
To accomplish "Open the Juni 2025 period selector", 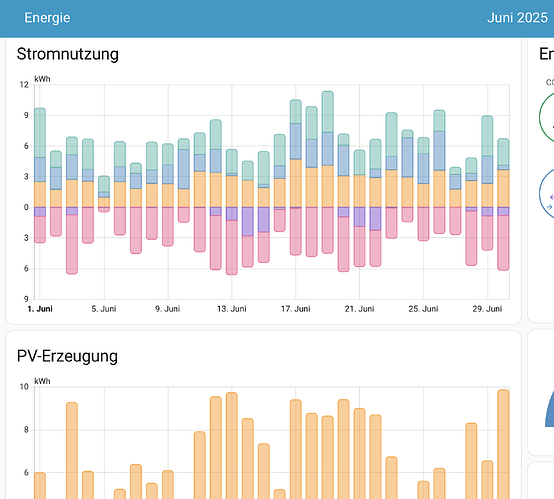I will (x=517, y=18).
